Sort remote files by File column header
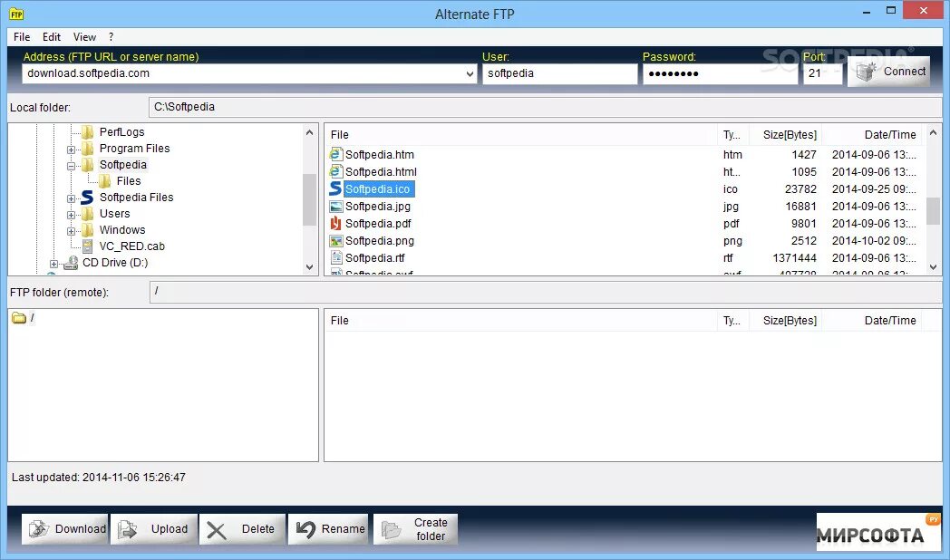This screenshot has height=560, width=950. click(521, 321)
